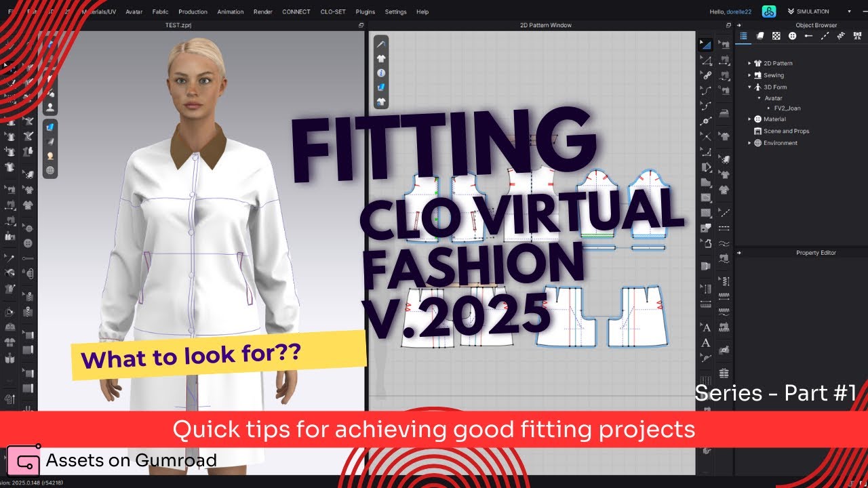Toggle blue fabric render icon in 3D window toolbar
Screen dimensions: 868x488
[x=50, y=127]
